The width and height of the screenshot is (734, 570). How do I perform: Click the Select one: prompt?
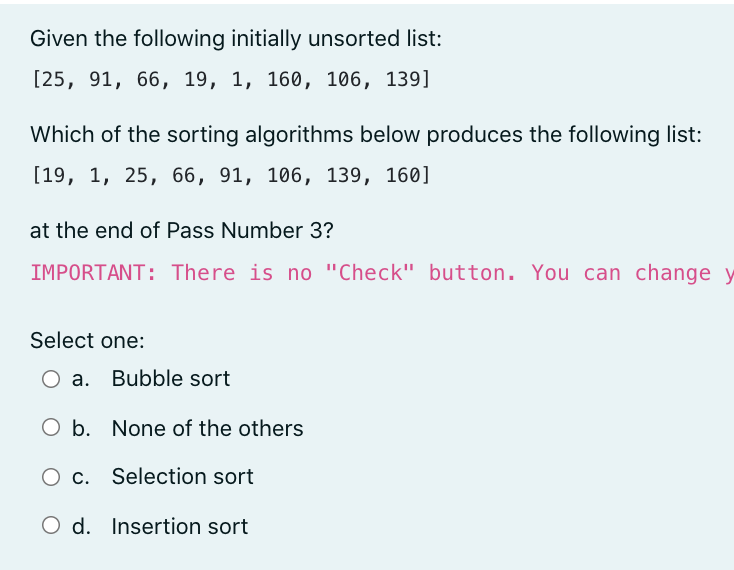(88, 340)
